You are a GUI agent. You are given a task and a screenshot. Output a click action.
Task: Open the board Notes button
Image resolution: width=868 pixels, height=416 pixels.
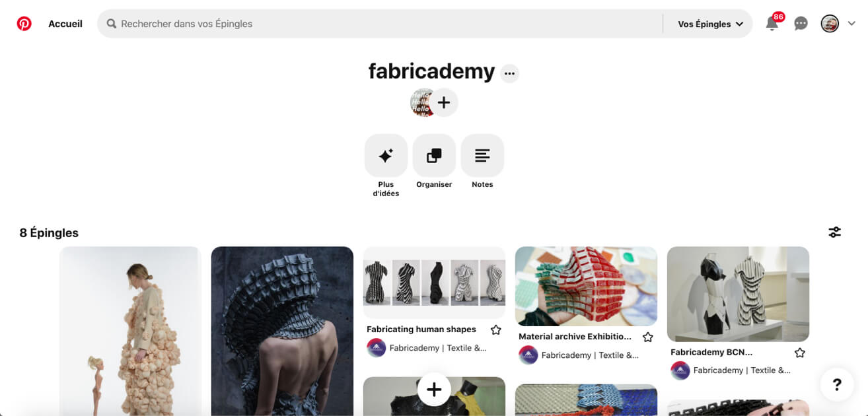pos(482,155)
